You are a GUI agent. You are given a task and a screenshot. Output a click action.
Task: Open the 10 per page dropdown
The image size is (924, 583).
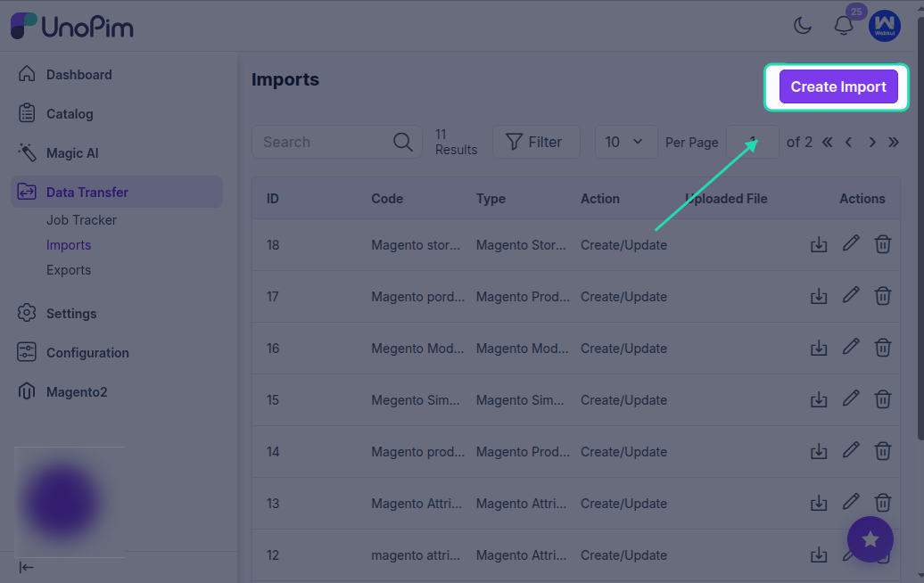pyautogui.click(x=626, y=142)
